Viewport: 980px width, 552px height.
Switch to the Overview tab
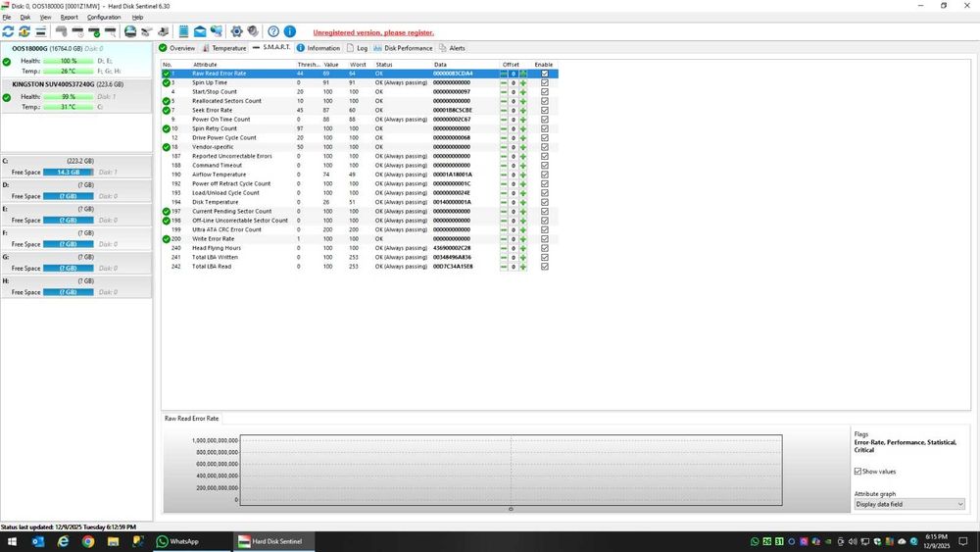(x=176, y=48)
